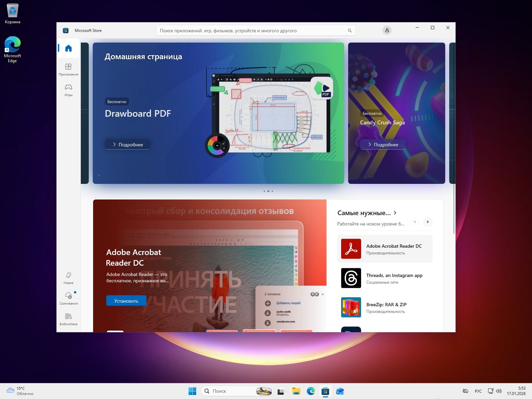Click the Store search input field
Viewport: 532px width, 399px height.
tap(253, 31)
